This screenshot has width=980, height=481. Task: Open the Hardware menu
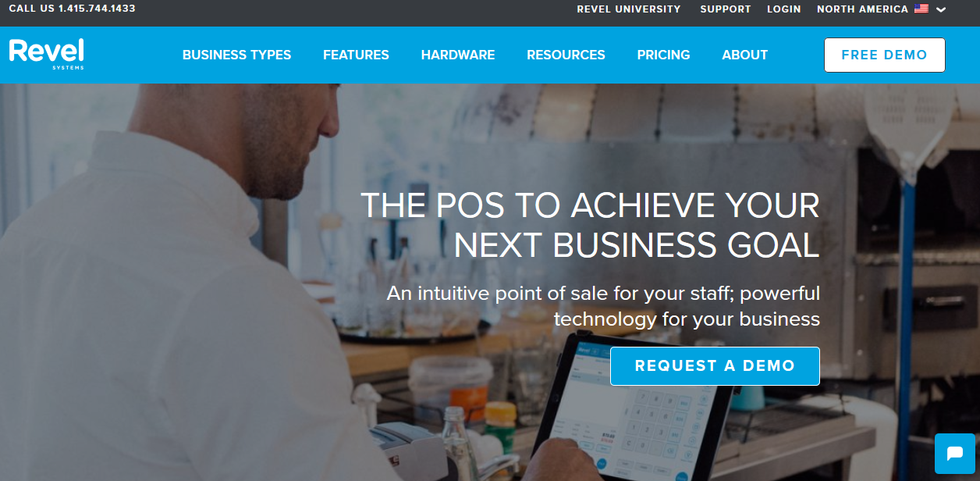tap(458, 55)
